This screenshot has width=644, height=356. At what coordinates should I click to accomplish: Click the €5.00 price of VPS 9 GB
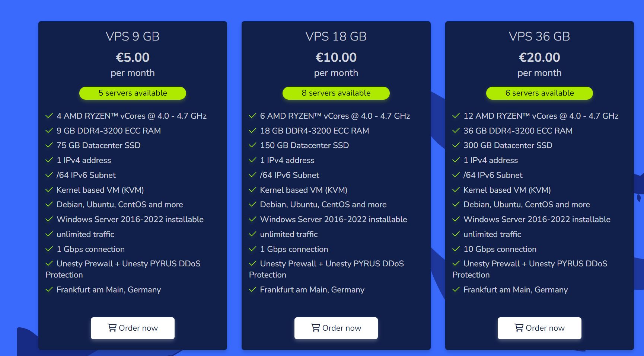[x=133, y=57]
